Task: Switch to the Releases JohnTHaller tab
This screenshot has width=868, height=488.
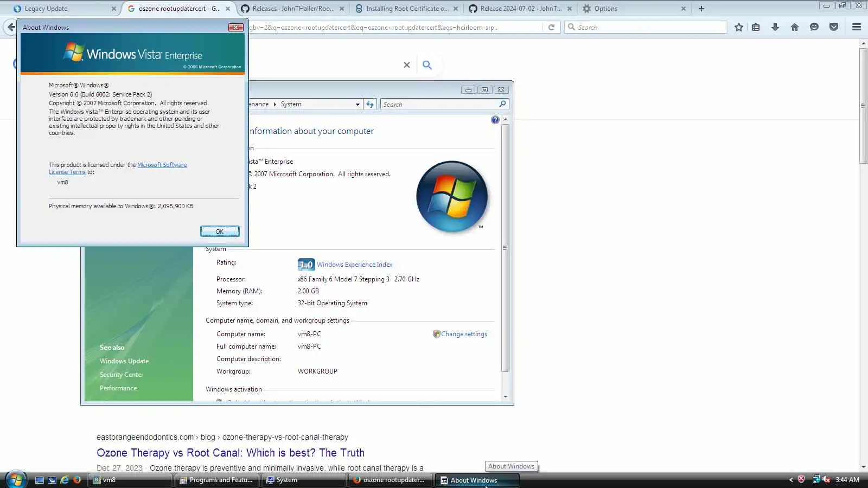Action: tap(293, 9)
